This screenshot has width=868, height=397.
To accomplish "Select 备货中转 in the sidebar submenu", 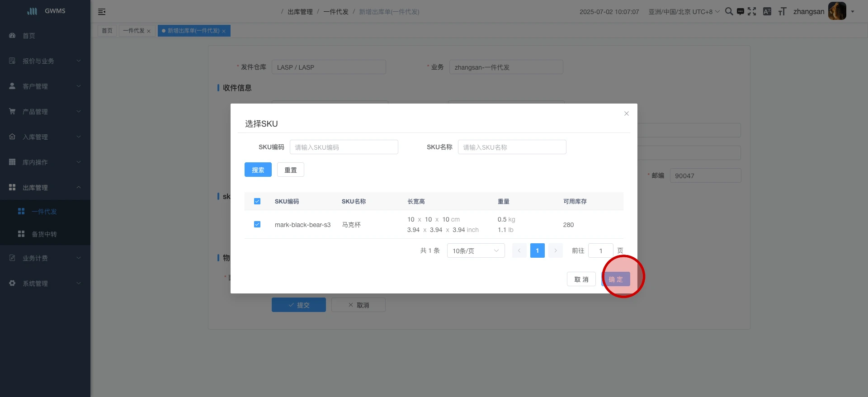I will pyautogui.click(x=44, y=234).
